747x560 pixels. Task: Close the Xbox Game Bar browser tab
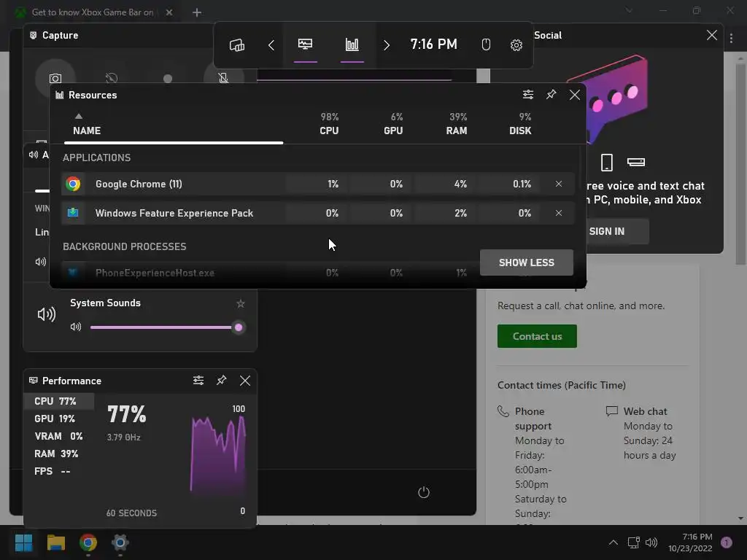169,12
